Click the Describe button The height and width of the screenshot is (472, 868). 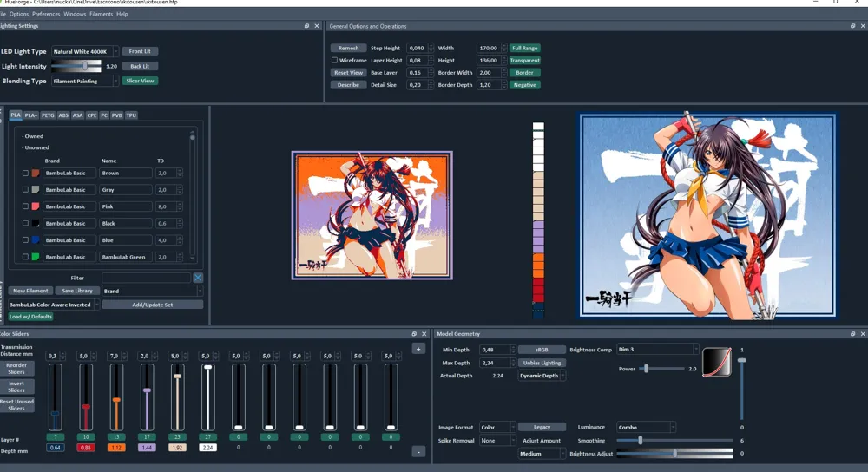point(348,85)
